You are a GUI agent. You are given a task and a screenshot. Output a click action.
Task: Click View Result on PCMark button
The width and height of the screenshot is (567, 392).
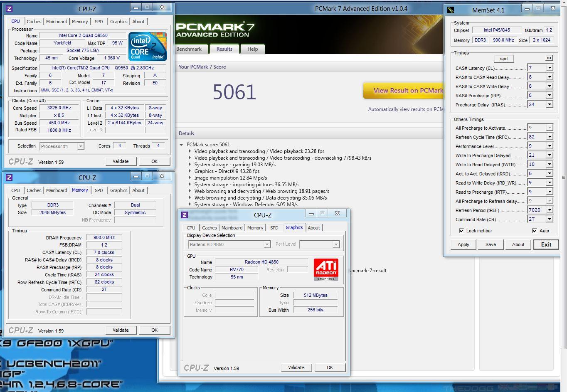coord(403,90)
